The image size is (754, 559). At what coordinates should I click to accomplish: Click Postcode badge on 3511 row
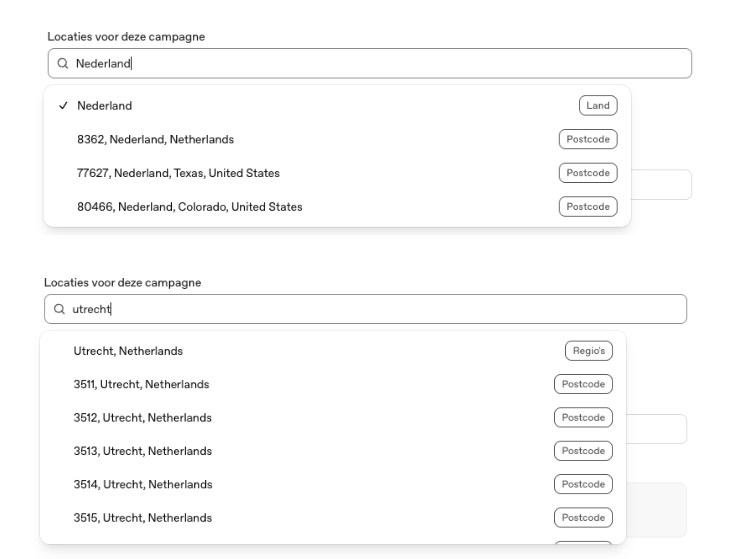click(583, 384)
